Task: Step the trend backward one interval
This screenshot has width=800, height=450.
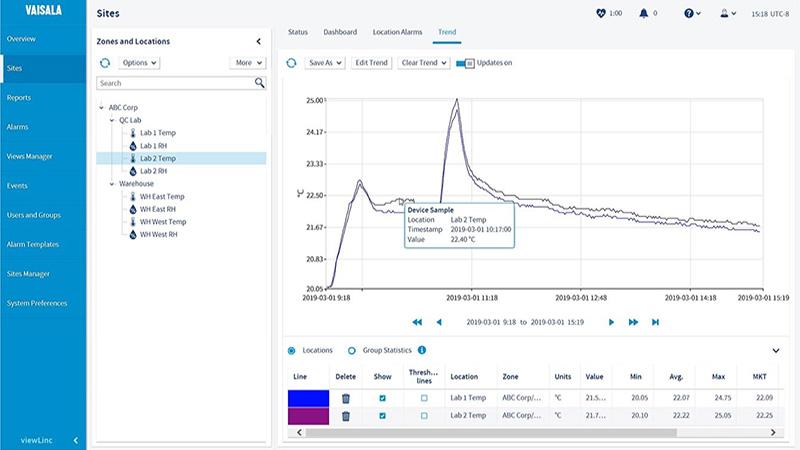Action: coord(438,322)
